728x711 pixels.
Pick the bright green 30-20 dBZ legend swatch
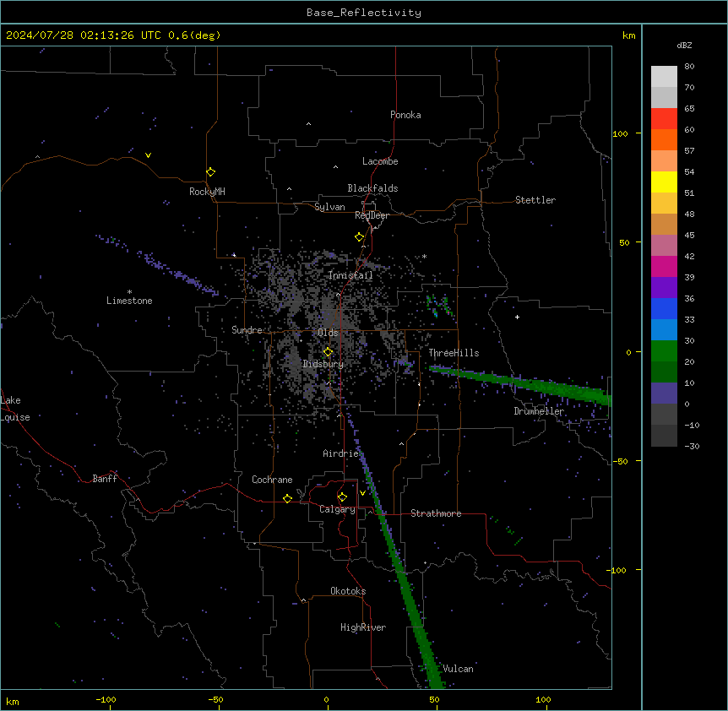coord(664,351)
